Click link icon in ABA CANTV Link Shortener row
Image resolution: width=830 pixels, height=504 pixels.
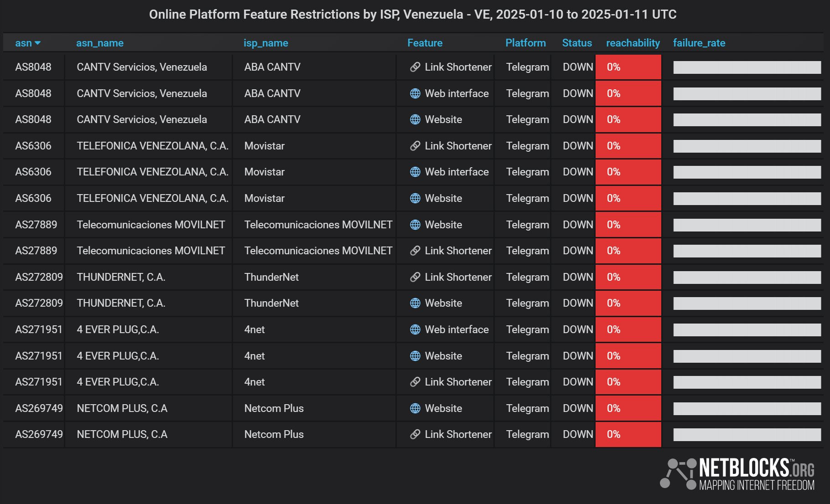415,67
